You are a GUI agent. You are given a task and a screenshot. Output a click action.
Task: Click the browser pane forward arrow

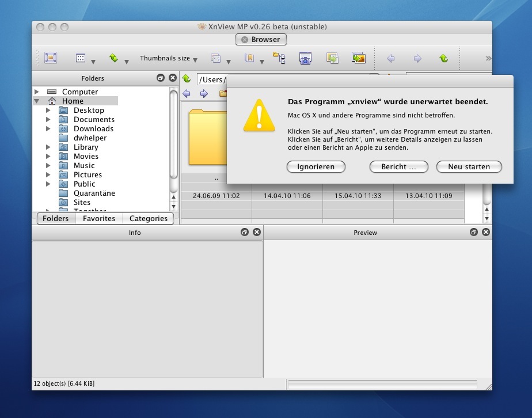pos(204,93)
